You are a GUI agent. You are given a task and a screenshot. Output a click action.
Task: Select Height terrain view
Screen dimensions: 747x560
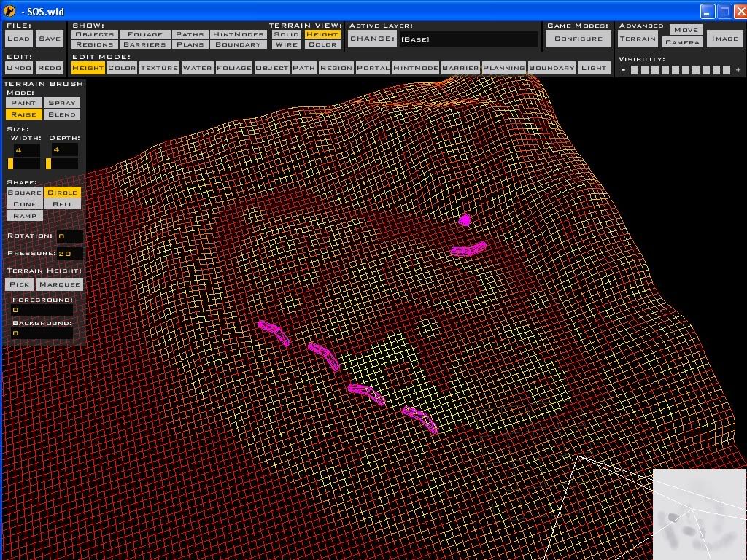click(322, 34)
